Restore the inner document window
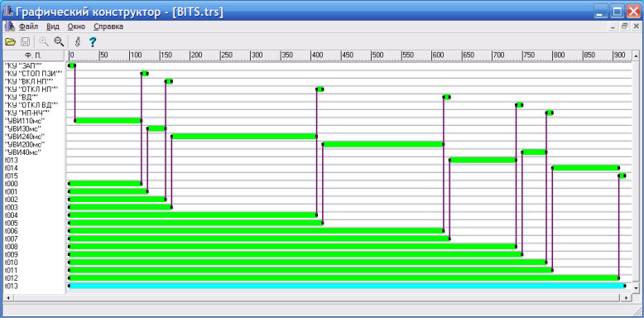644x318 pixels. [x=624, y=26]
